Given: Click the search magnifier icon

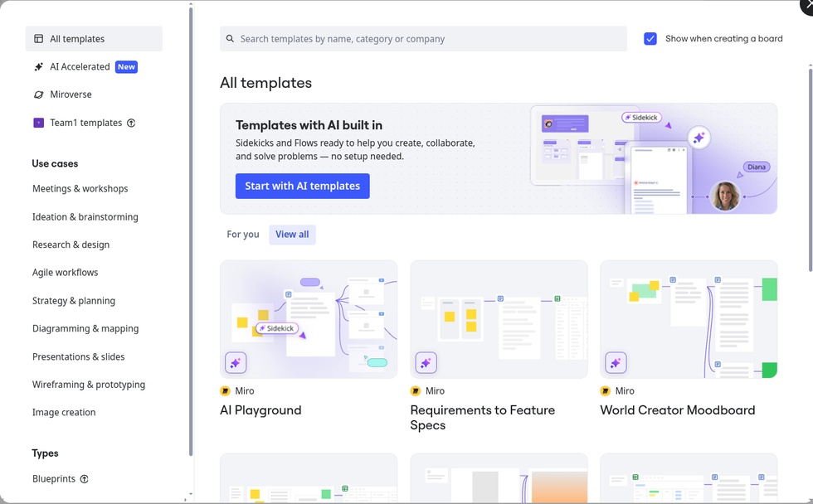Looking at the screenshot, I should click(230, 39).
